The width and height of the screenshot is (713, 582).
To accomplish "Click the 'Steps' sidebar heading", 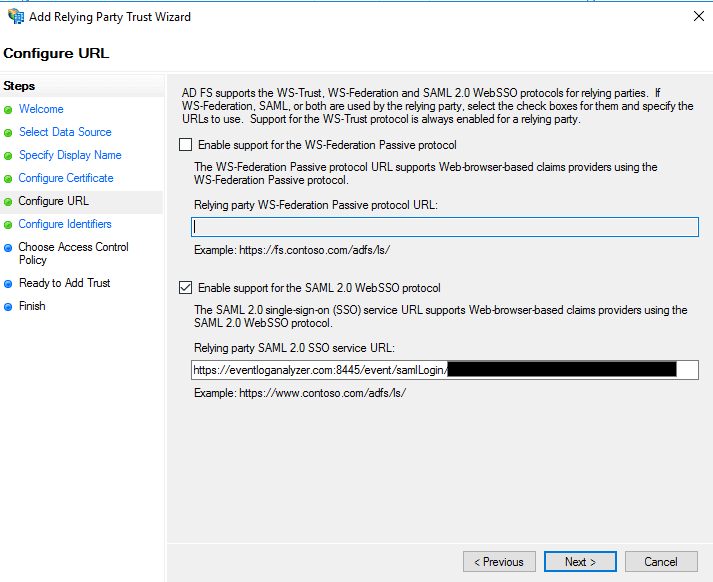I will click(x=19, y=86).
